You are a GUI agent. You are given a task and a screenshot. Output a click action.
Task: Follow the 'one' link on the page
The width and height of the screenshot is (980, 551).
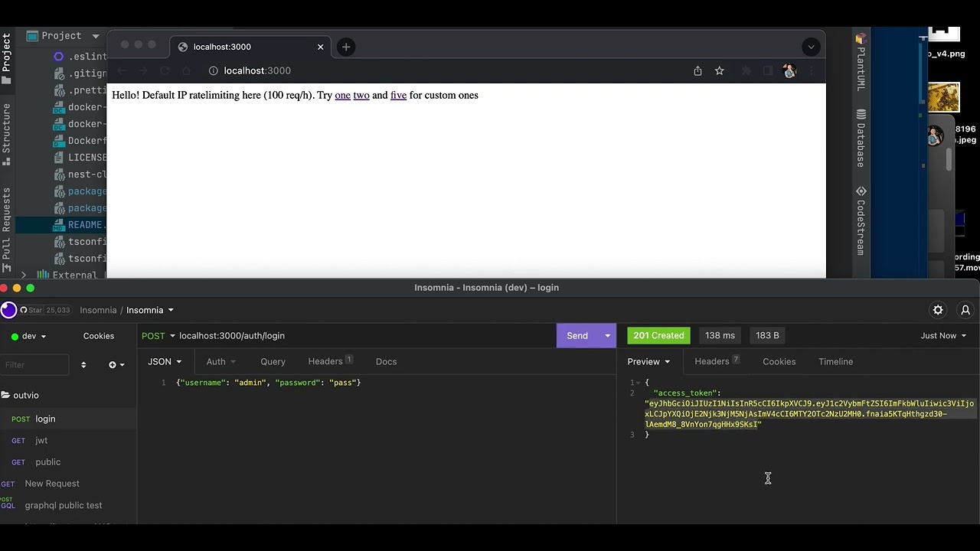(342, 95)
